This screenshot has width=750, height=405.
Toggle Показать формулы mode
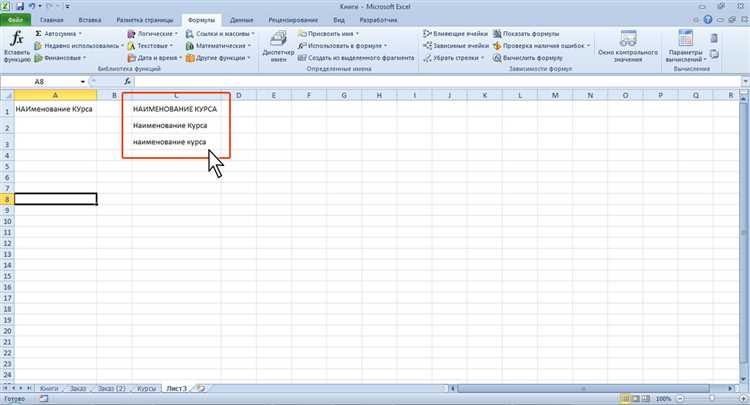point(526,34)
